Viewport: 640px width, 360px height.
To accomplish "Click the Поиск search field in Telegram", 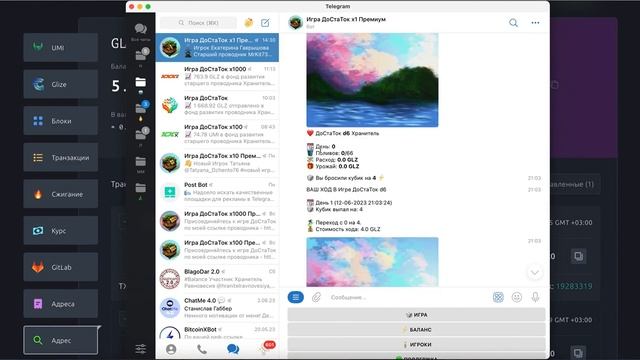I will (198, 23).
